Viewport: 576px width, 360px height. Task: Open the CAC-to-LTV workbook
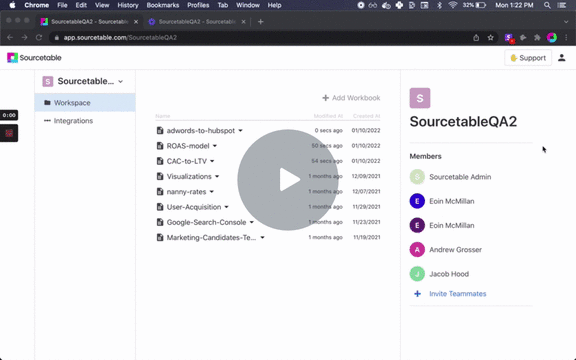[x=187, y=161]
